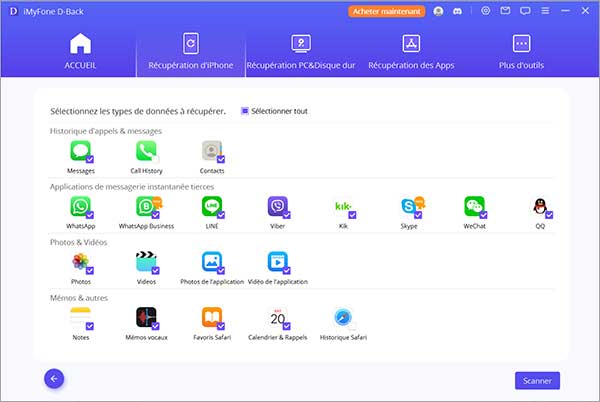Screen dimensions: 600x402
Task: Select the Skype data type icon
Action: (409, 206)
